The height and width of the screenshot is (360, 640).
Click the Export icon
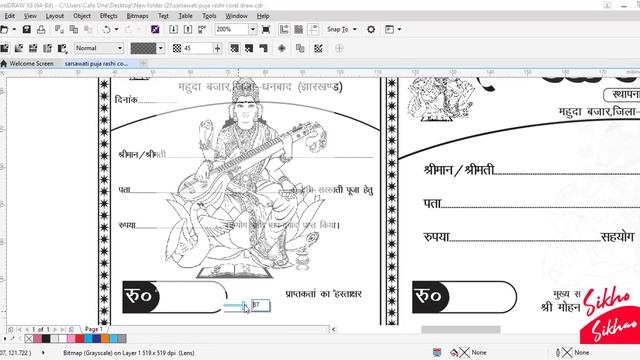[188, 29]
